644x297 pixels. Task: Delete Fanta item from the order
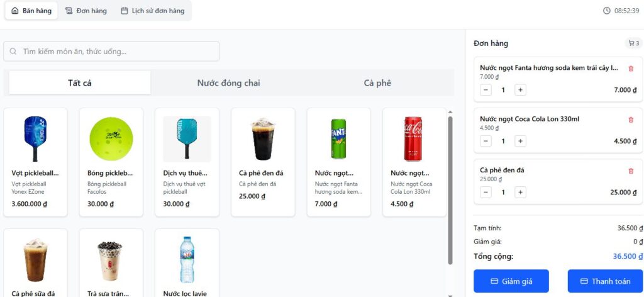click(631, 68)
